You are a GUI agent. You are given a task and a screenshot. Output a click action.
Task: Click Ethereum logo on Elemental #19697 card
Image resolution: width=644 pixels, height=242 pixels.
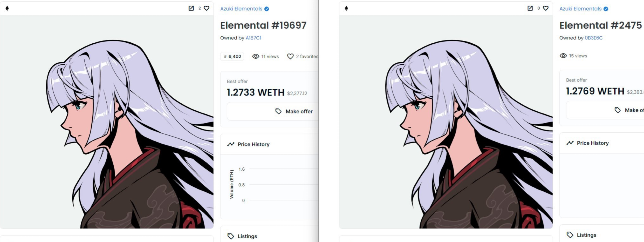(x=7, y=8)
